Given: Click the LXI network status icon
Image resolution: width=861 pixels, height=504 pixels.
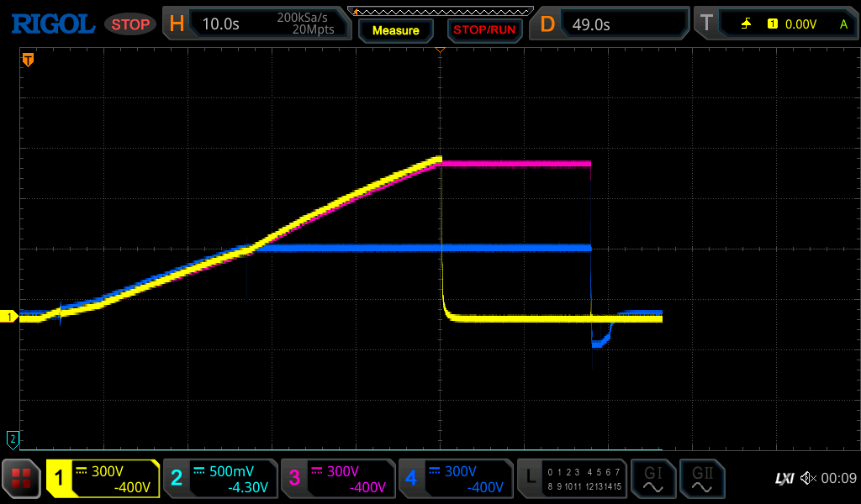Looking at the screenshot, I should 784,479.
